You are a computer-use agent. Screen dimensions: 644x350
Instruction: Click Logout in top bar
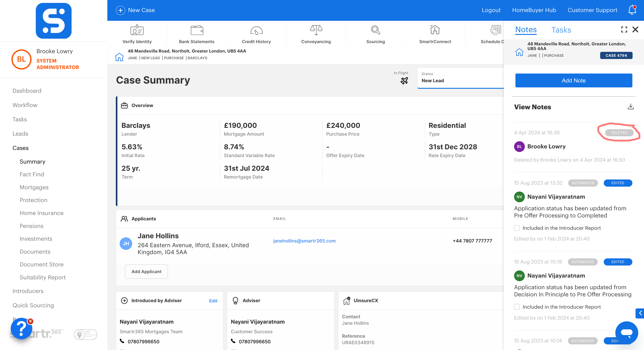491,10
